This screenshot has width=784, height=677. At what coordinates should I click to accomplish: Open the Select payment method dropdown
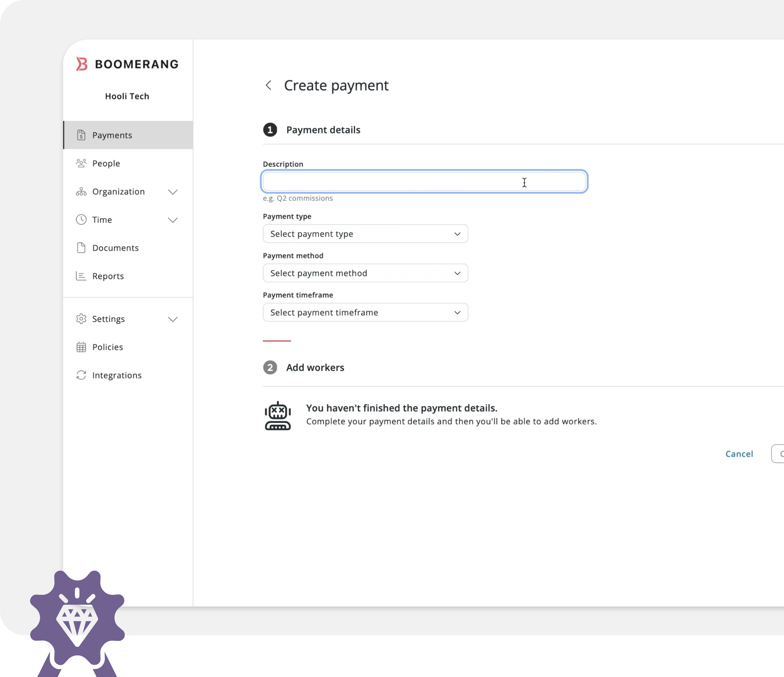point(366,273)
